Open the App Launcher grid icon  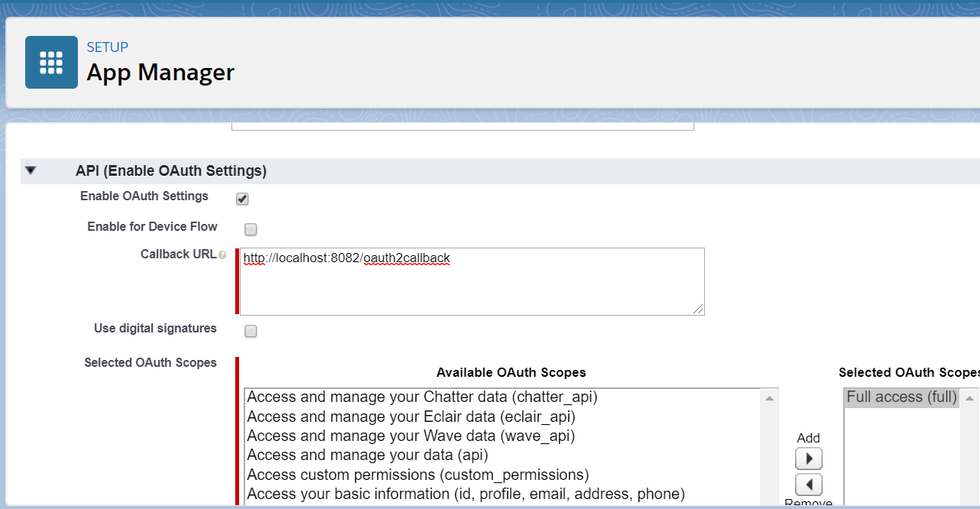pos(50,61)
